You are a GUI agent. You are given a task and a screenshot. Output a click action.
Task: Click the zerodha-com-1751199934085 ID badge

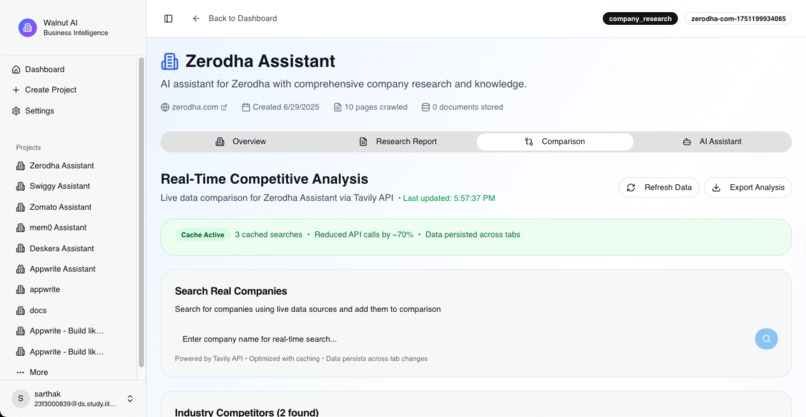[738, 19]
